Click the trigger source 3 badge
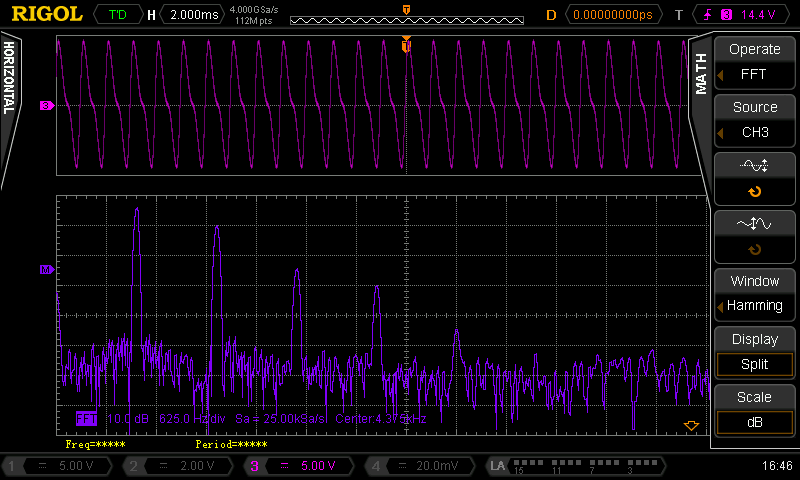The width and height of the screenshot is (800, 480). tap(726, 14)
